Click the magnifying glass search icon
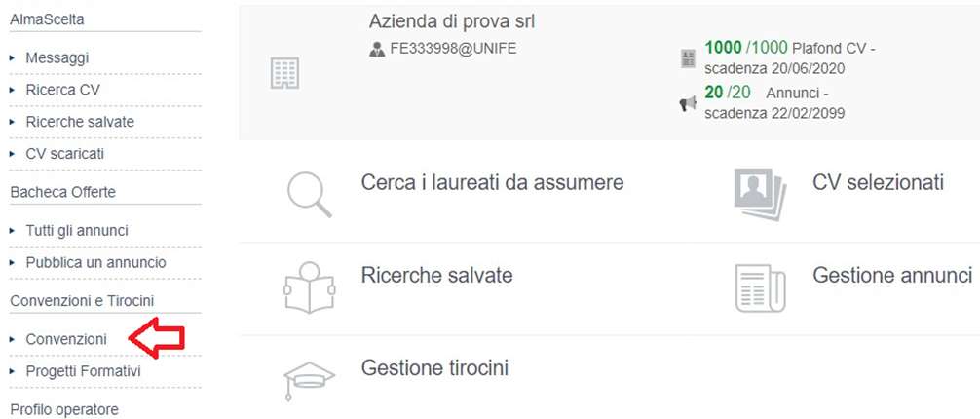 (310, 195)
